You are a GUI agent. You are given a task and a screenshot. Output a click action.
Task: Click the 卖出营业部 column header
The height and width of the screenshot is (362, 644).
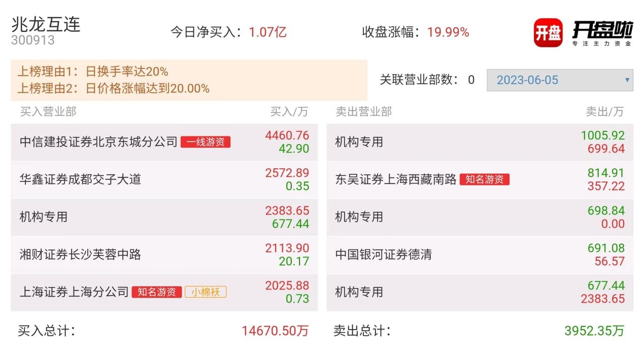click(363, 112)
